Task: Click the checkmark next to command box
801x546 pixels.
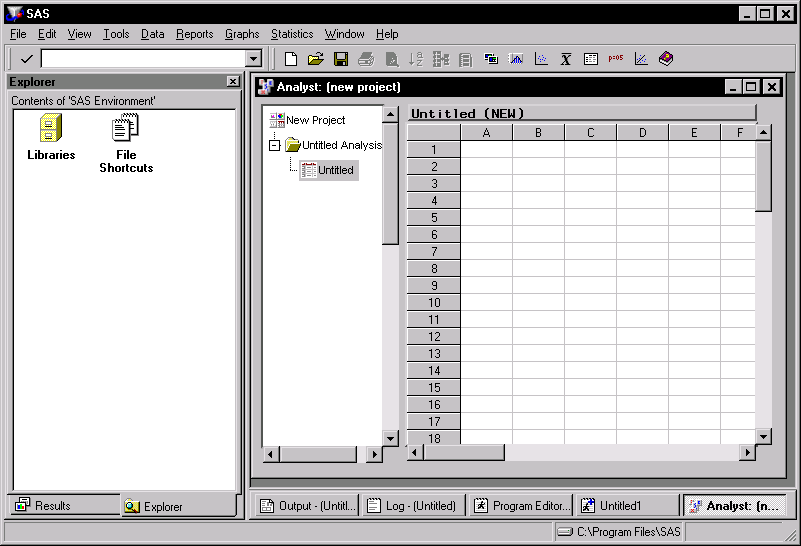Action: [x=26, y=59]
